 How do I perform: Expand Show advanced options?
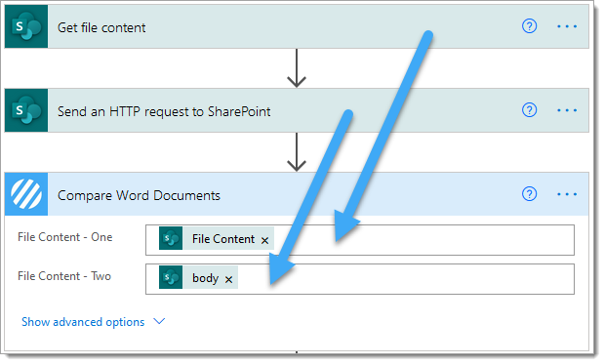pyautogui.click(x=93, y=322)
